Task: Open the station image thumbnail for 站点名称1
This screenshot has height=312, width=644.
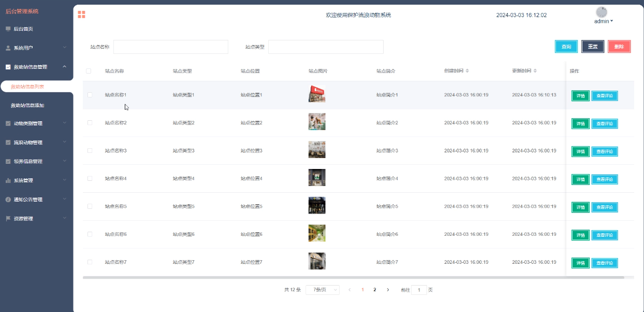Action: [x=317, y=94]
